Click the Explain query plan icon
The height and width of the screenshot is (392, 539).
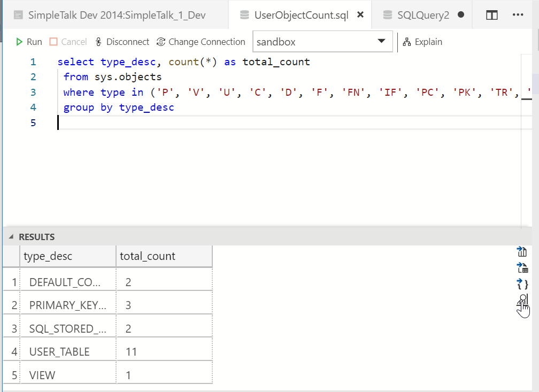tap(407, 42)
